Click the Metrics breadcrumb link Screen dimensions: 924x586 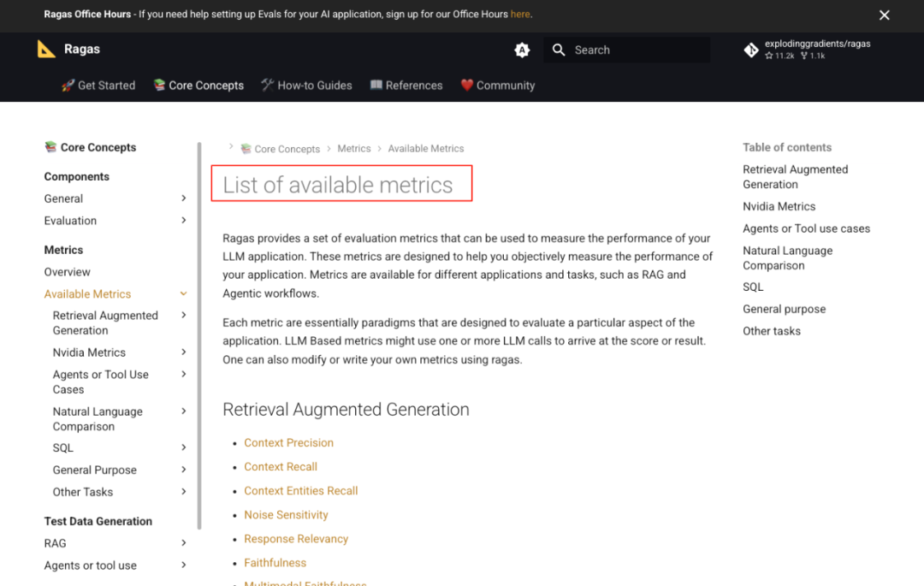click(x=354, y=148)
